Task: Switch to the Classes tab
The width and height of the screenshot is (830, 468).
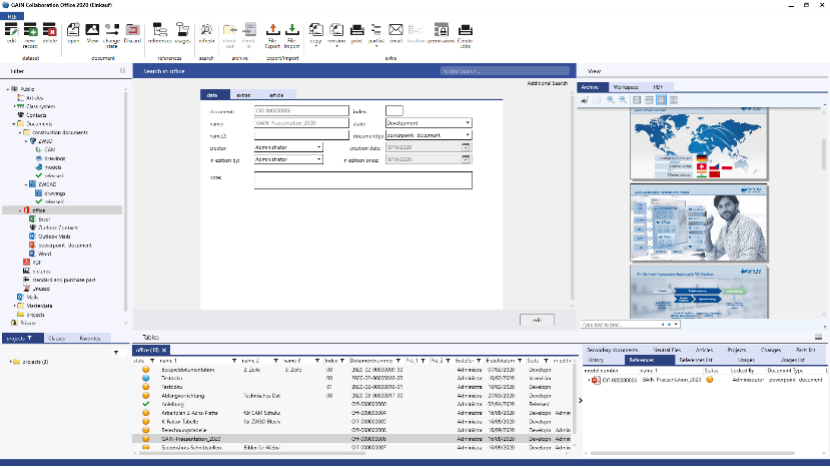Action: pos(57,338)
